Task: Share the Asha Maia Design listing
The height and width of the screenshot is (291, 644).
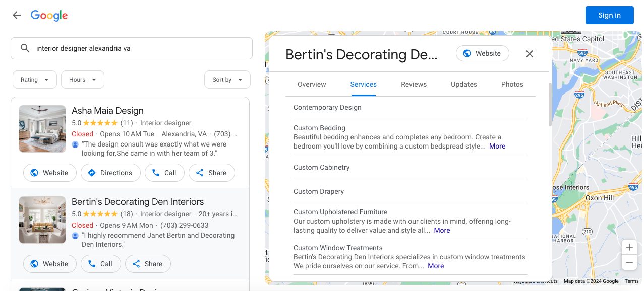Action: click(x=211, y=173)
